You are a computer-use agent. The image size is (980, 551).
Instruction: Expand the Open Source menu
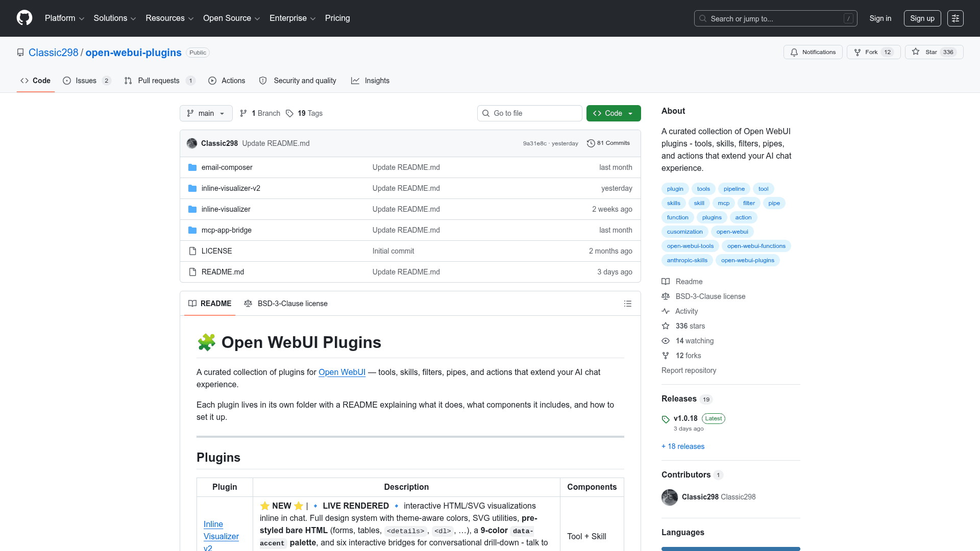pyautogui.click(x=232, y=18)
